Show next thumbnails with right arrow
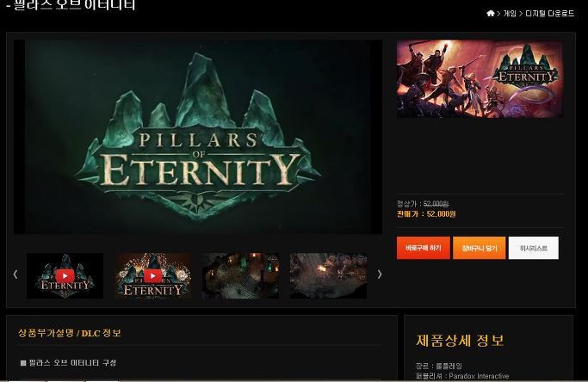588x382 pixels. (x=380, y=274)
